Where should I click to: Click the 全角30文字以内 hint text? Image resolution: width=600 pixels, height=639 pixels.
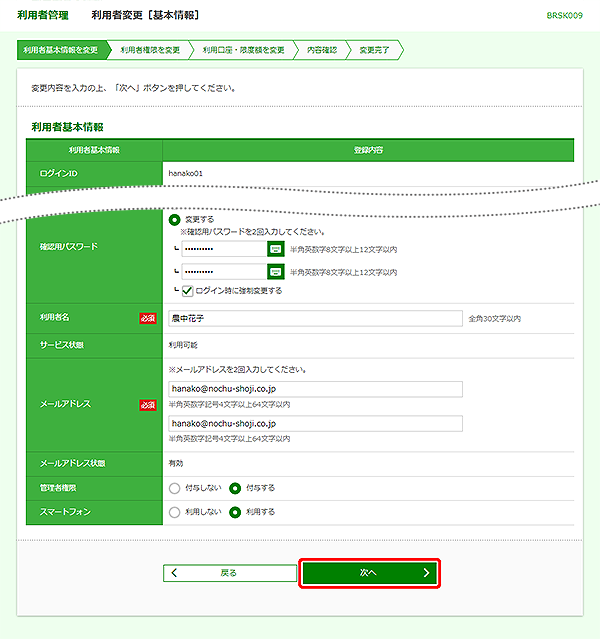click(x=494, y=319)
